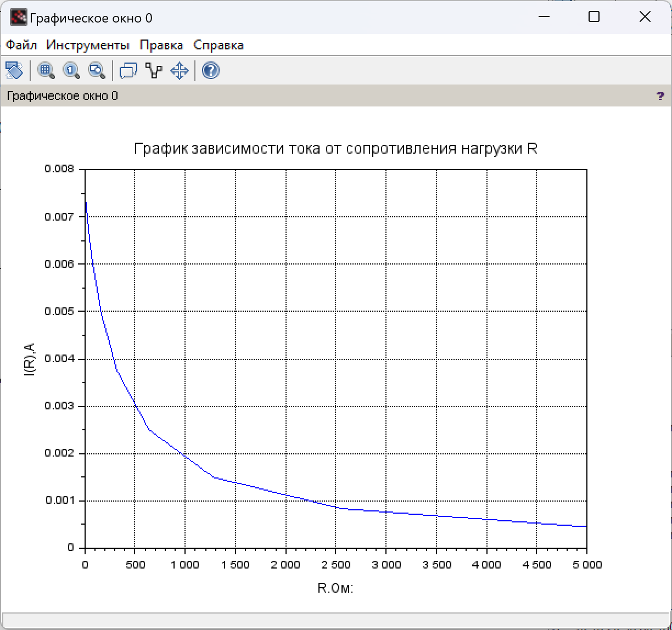Activate the zoom area magnifier tool
This screenshot has height=630, width=672.
(46, 70)
